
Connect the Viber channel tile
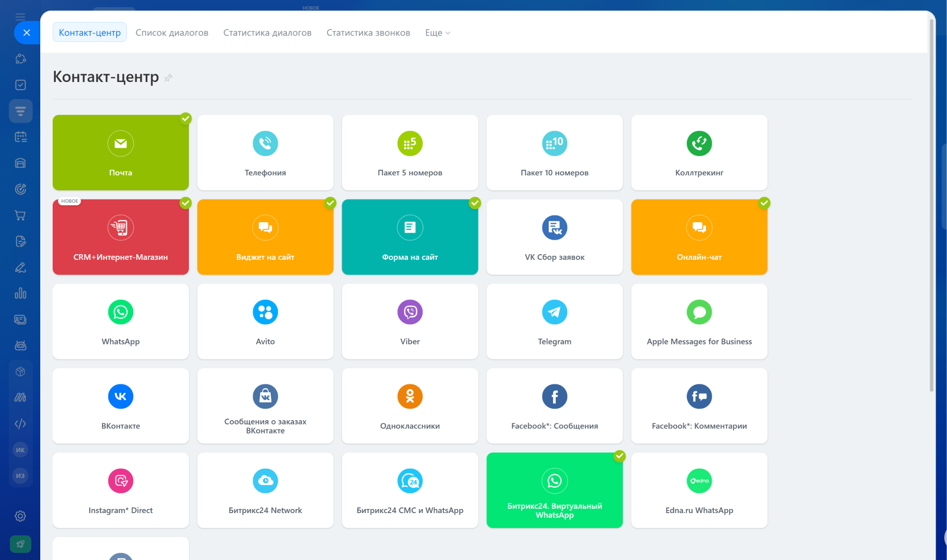pos(410,322)
